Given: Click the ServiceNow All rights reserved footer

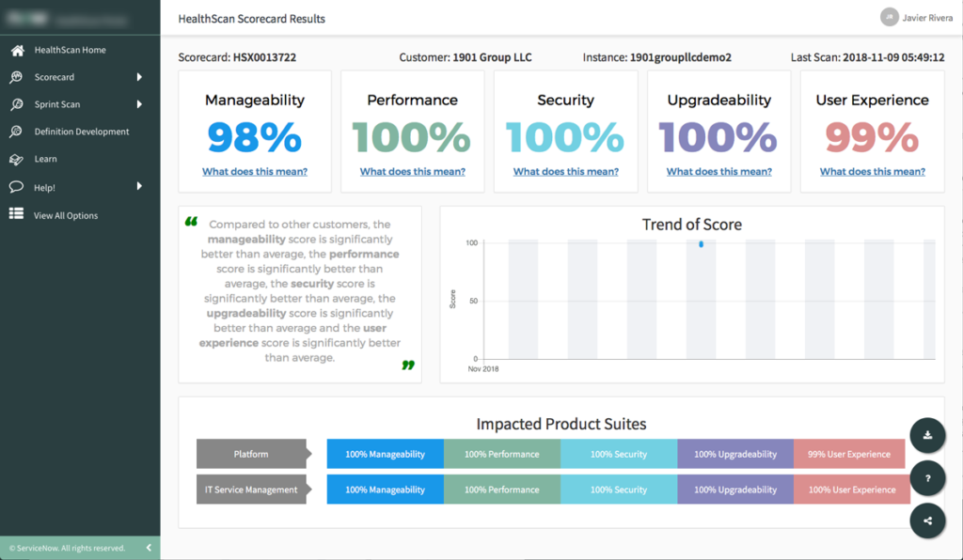Looking at the screenshot, I should click(x=67, y=549).
